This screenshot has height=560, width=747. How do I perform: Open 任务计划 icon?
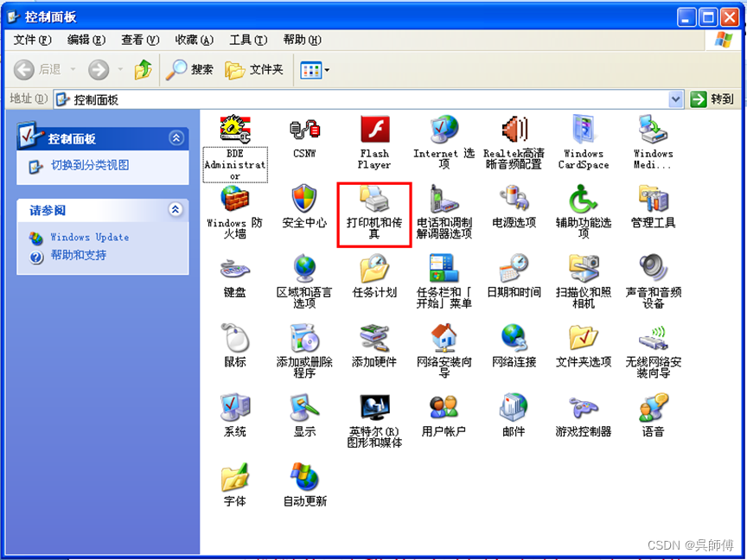[374, 269]
